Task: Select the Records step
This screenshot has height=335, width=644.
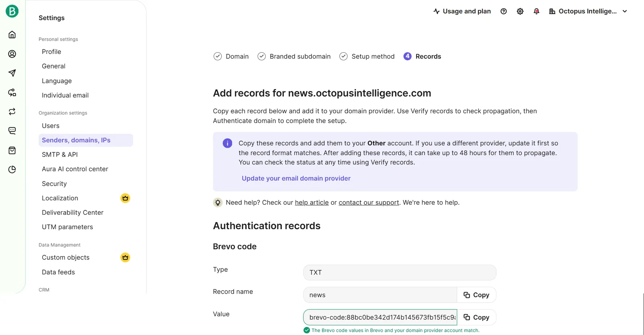Action: [x=422, y=56]
